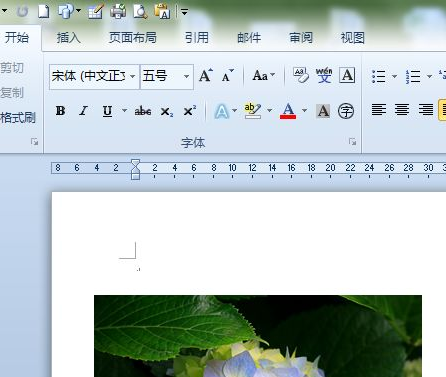
Task: Toggle strikethrough abc formatting
Action: tap(143, 111)
